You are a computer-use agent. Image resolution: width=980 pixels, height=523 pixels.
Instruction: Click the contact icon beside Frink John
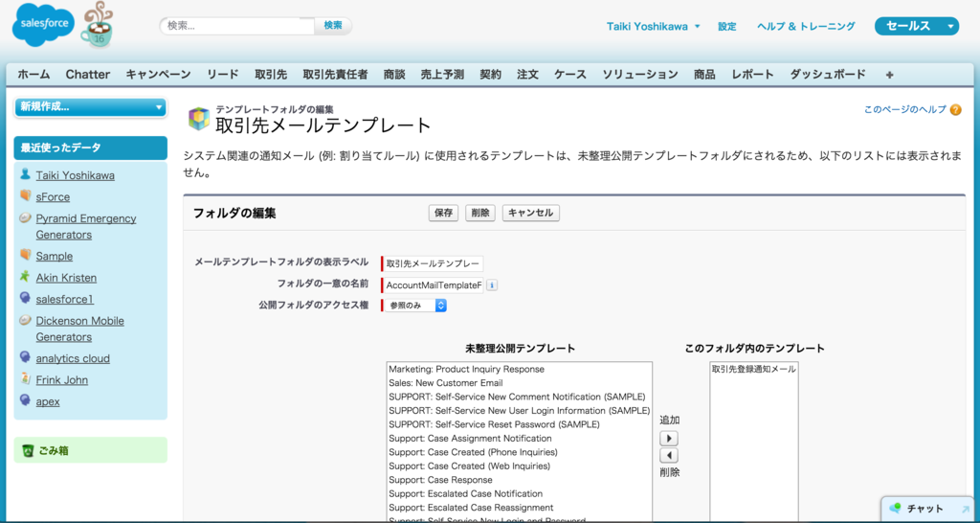25,377
